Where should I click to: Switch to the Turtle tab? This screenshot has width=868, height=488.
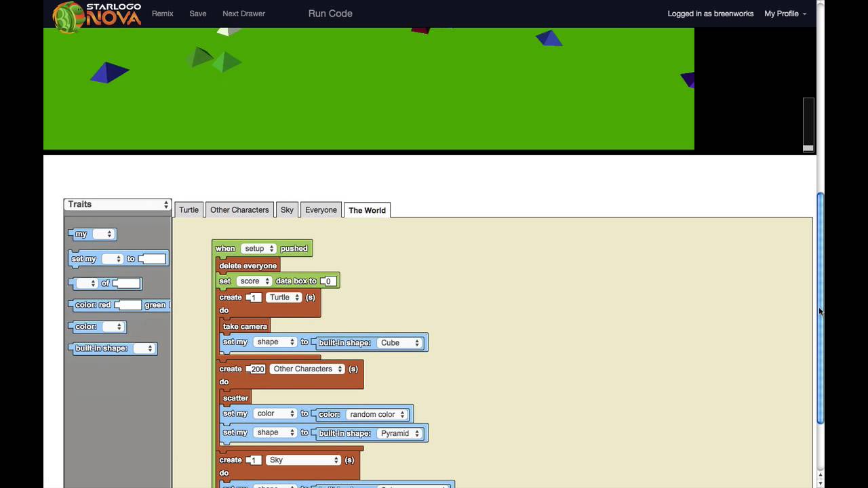pos(189,210)
